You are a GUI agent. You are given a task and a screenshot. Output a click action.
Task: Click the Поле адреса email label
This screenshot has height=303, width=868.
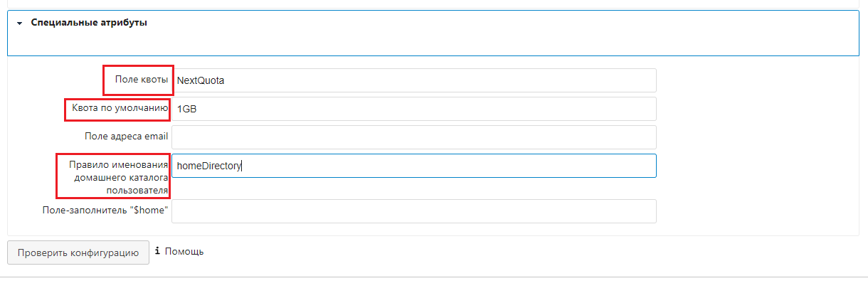click(125, 137)
